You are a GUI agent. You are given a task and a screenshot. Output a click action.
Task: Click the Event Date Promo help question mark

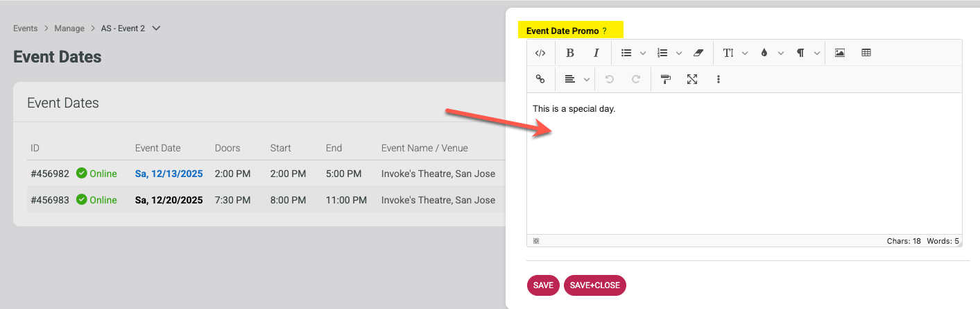point(604,31)
